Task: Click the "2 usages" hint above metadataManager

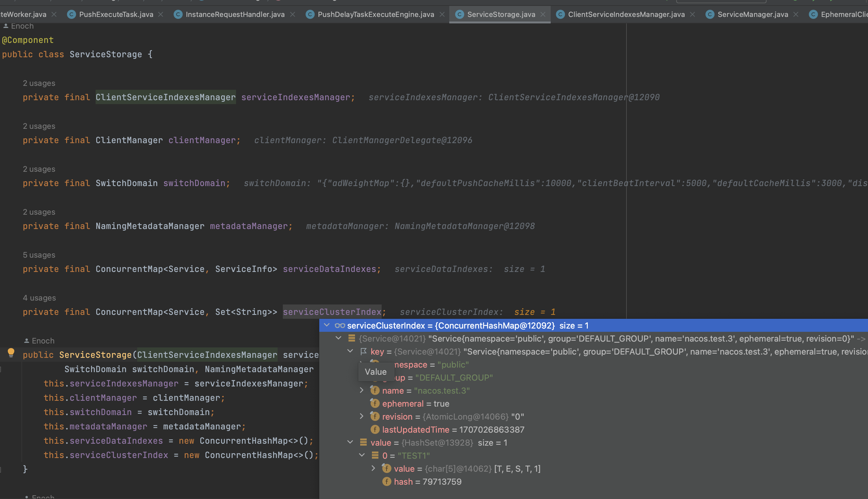Action: 39,212
